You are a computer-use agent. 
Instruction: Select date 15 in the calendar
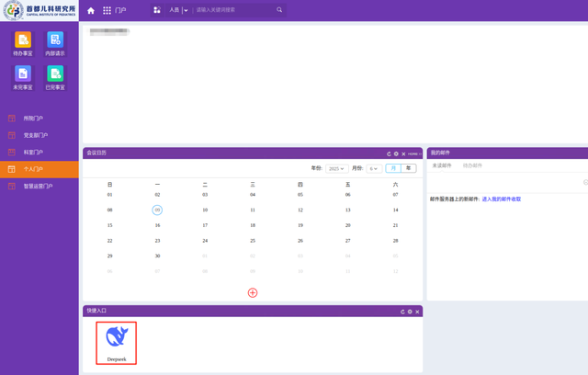[x=110, y=225]
